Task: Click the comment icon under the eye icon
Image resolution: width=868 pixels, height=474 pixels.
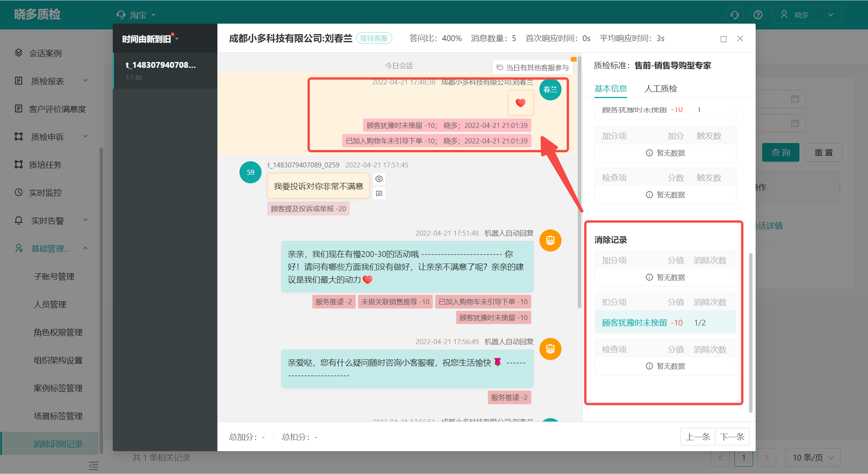Action: click(x=379, y=193)
